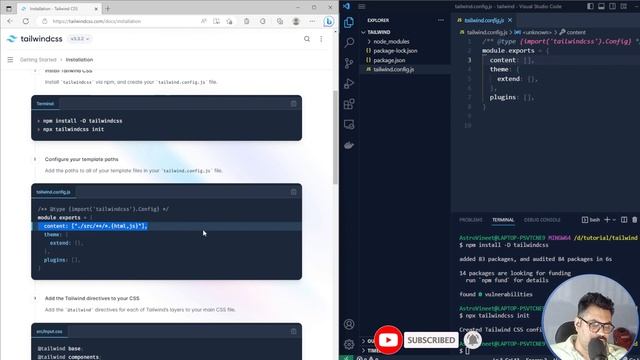Click the tailwindcss logo link
Viewport: 640px width, 360px height.
[x=35, y=39]
